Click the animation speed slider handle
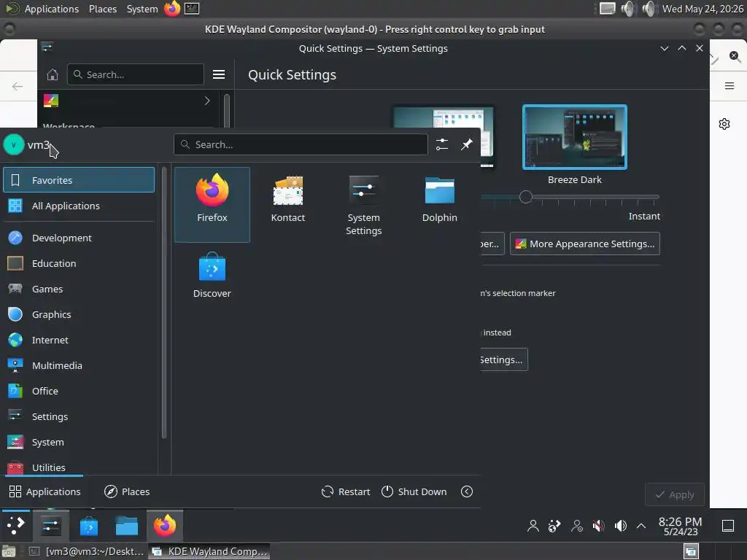 pyautogui.click(x=525, y=197)
